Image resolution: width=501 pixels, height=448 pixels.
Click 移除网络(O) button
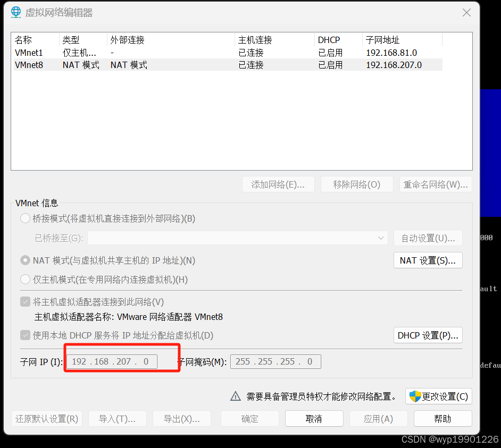(x=357, y=184)
